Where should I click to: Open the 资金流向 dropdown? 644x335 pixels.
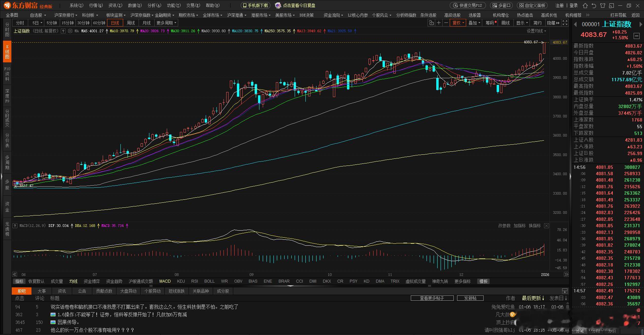(x=333, y=15)
